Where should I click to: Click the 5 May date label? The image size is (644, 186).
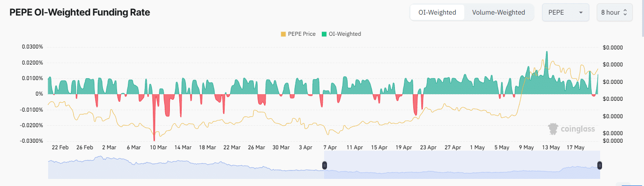[502, 147]
